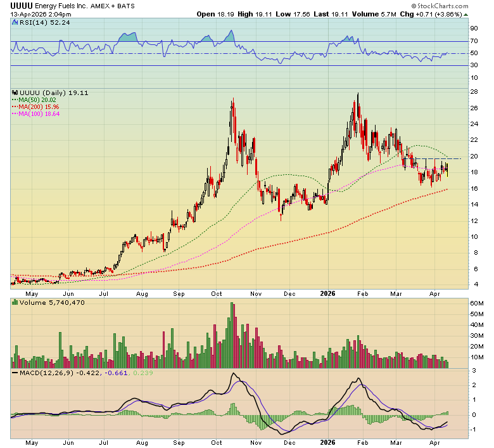Screen dimensions: 494x448
Task: Click the Volume 5.7M header value
Action: [374, 14]
